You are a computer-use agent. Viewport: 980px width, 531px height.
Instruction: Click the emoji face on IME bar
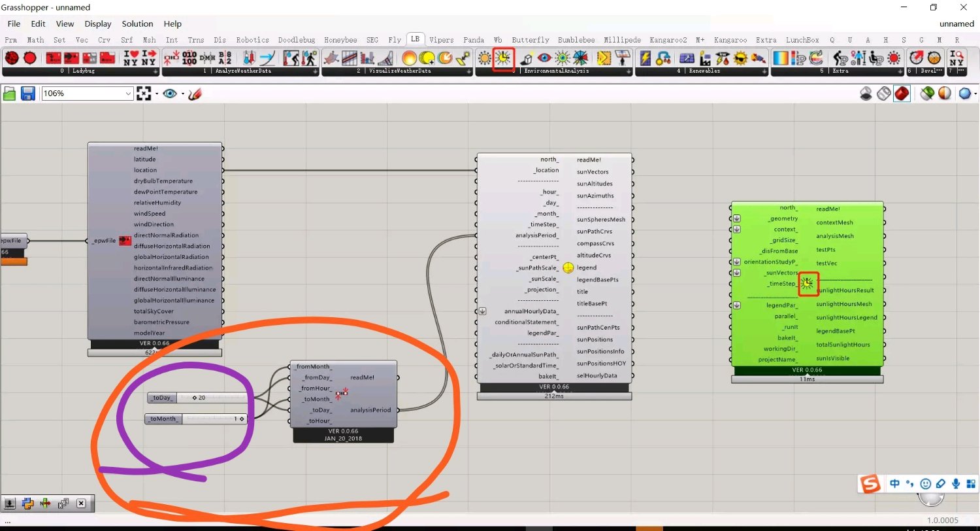pos(925,484)
